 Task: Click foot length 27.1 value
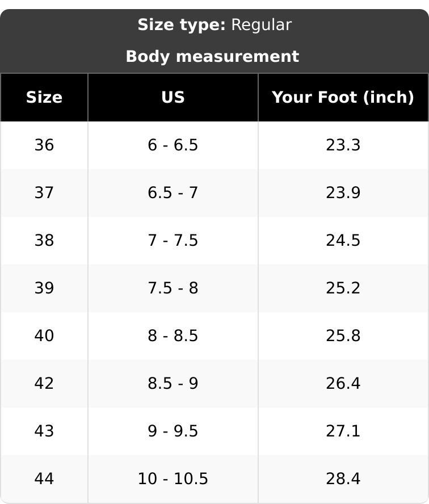click(x=343, y=431)
